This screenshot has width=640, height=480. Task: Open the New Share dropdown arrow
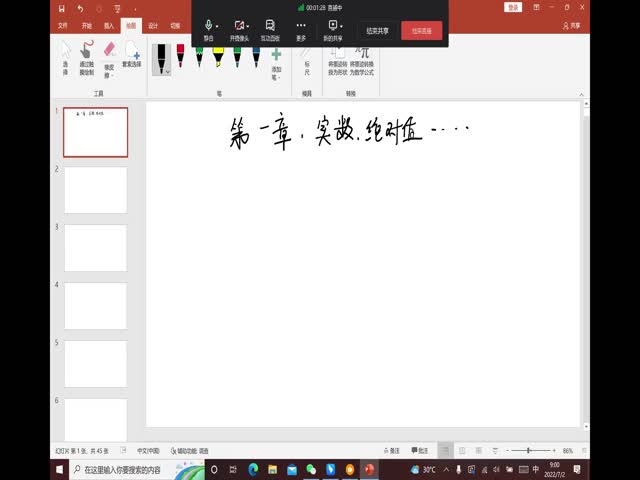click(341, 26)
